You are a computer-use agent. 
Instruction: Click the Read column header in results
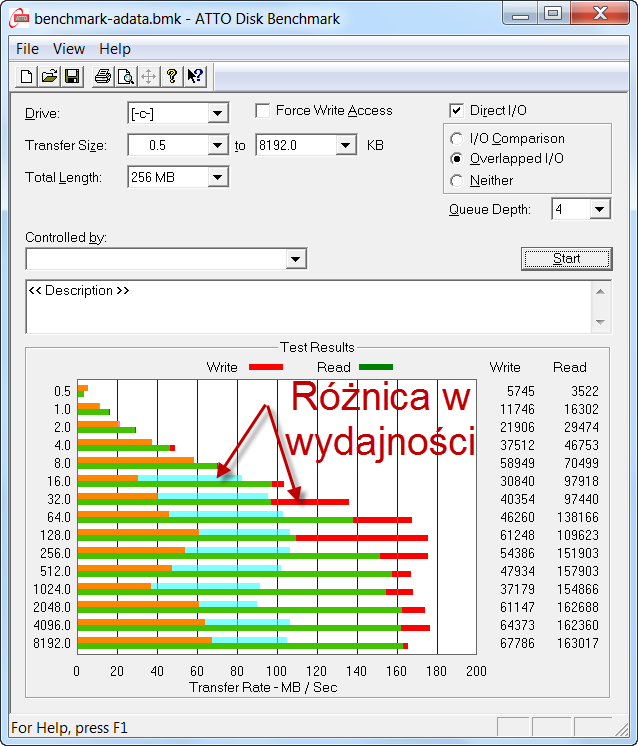pos(569,367)
